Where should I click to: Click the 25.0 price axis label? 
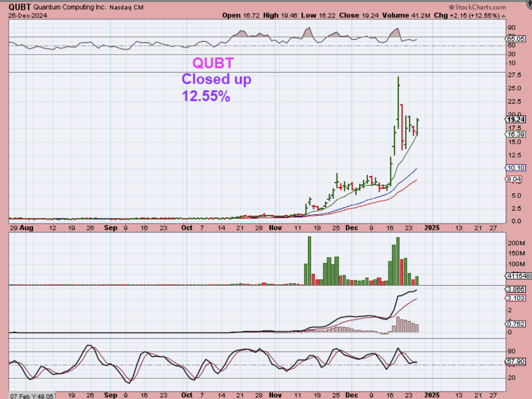(514, 88)
